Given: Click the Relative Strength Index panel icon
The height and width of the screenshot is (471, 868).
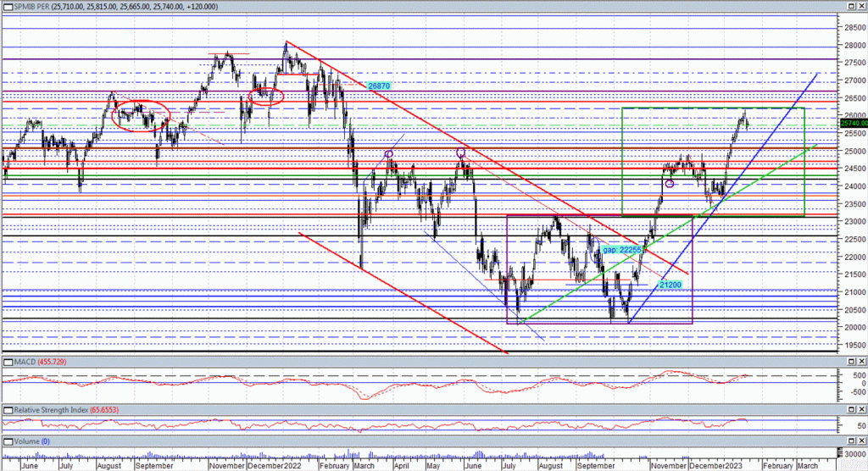Looking at the screenshot, I should [x=8, y=409].
